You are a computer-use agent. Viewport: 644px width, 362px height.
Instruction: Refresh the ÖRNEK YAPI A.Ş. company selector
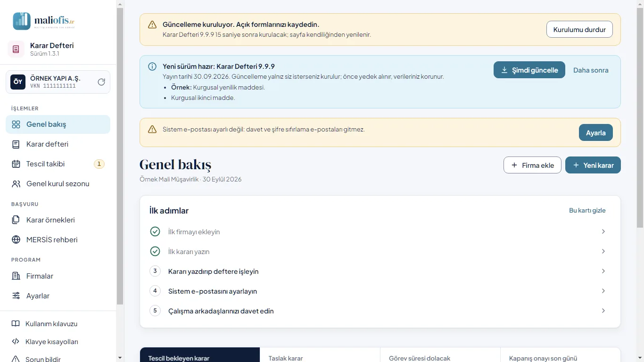(x=101, y=82)
